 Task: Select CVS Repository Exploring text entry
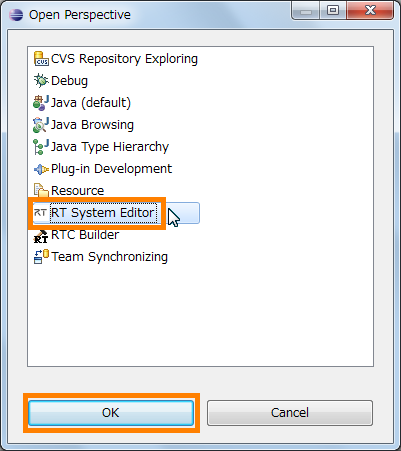[x=124, y=59]
